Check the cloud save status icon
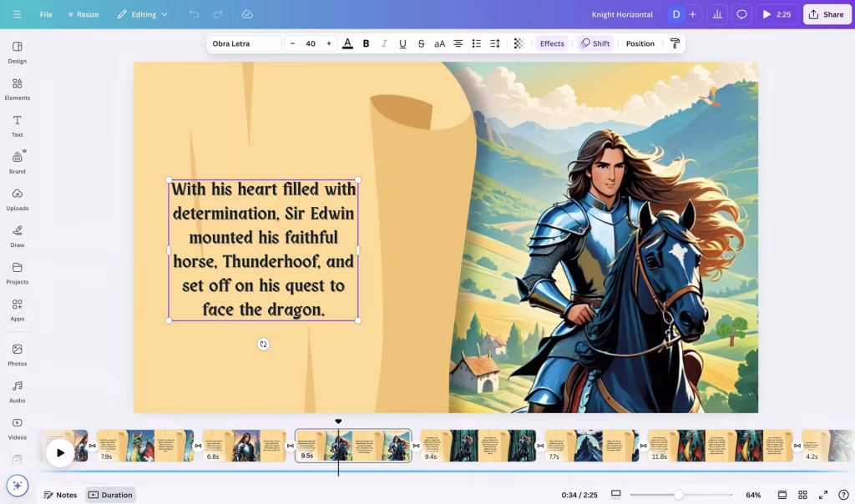This screenshot has height=504, width=855. (x=247, y=14)
